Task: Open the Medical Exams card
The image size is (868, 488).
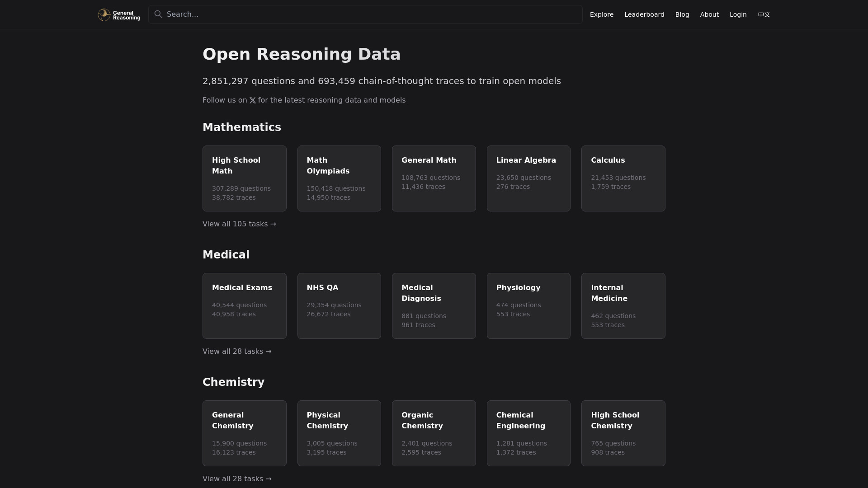Action: pyautogui.click(x=245, y=306)
